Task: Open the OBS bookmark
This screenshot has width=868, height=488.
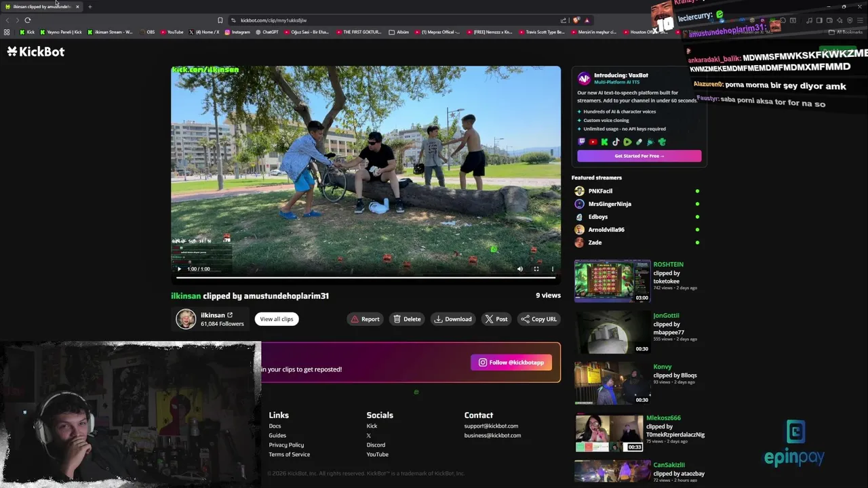Action: point(147,32)
